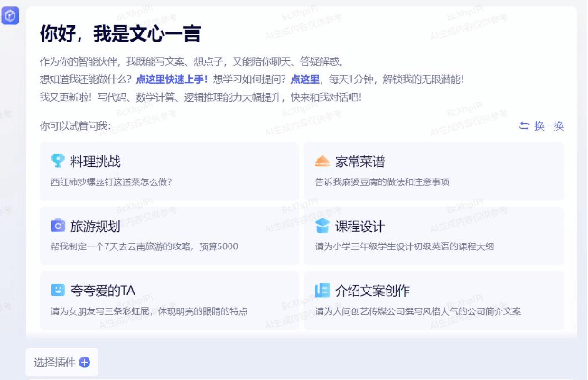Select the 介绍文案创作 card title
Viewport: 588px width, 380px height.
click(x=372, y=291)
